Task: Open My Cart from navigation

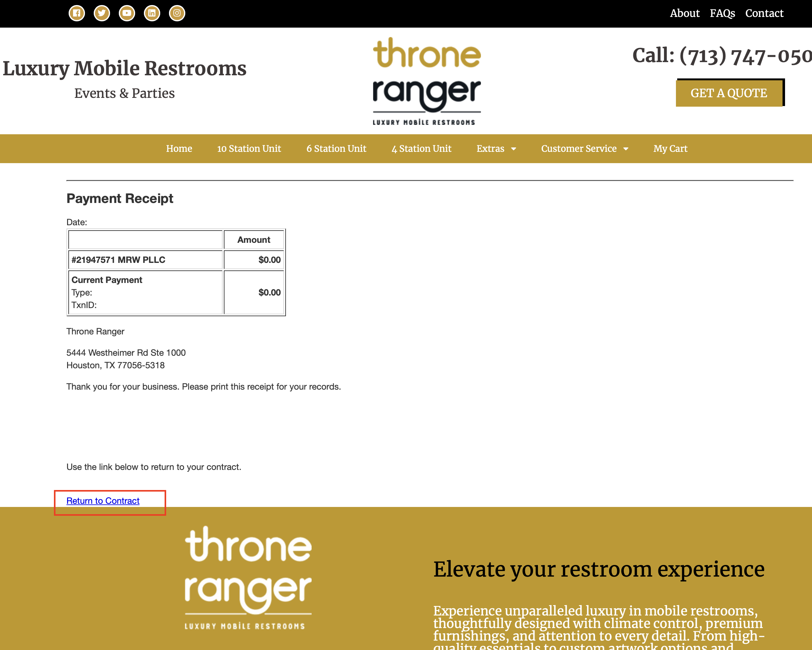Action: [x=670, y=148]
